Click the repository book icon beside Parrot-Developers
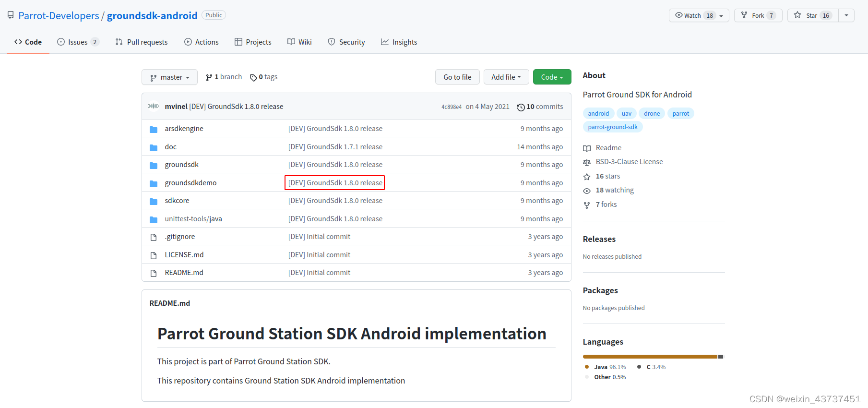Screen dimensions: 868x408 click(11, 15)
